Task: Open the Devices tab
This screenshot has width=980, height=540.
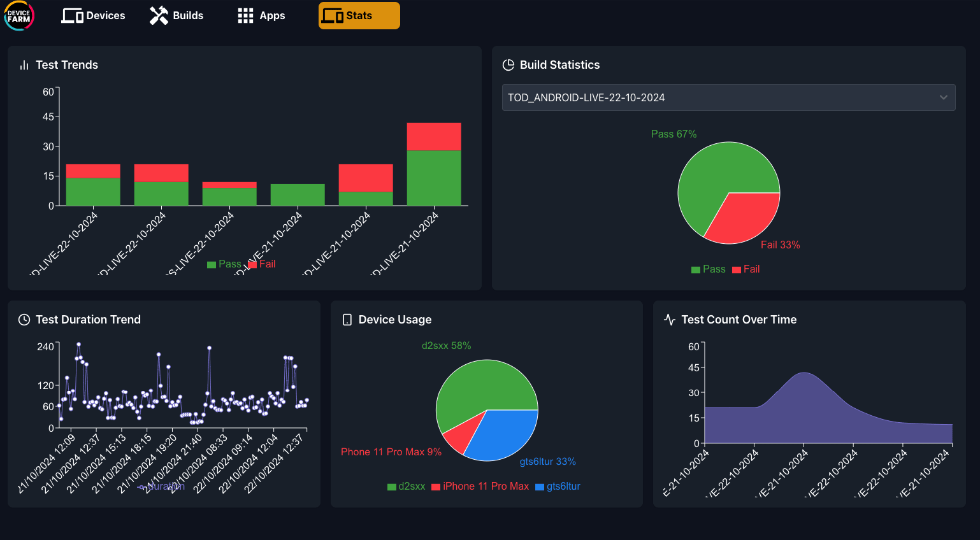Action: pyautogui.click(x=93, y=16)
